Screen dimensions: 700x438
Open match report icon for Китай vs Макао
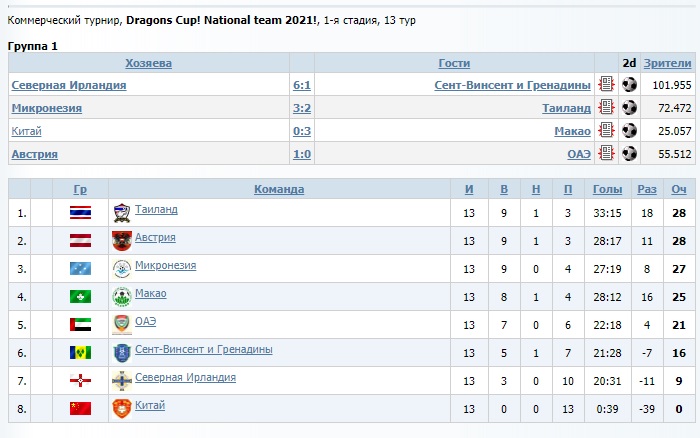tap(606, 131)
